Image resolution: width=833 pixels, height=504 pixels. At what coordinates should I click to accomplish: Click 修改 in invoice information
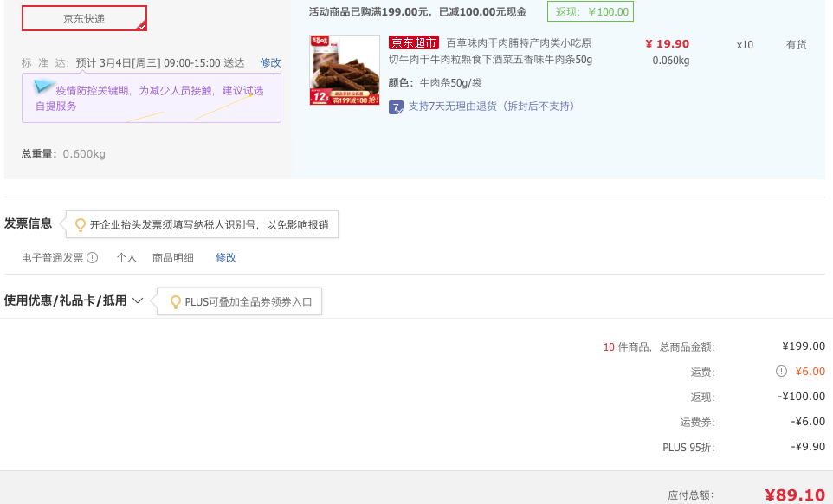point(226,257)
